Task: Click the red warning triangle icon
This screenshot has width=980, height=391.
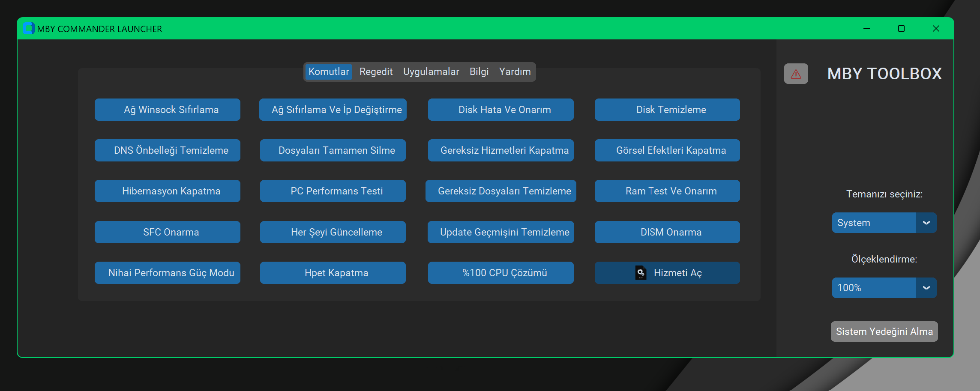Action: click(x=796, y=74)
